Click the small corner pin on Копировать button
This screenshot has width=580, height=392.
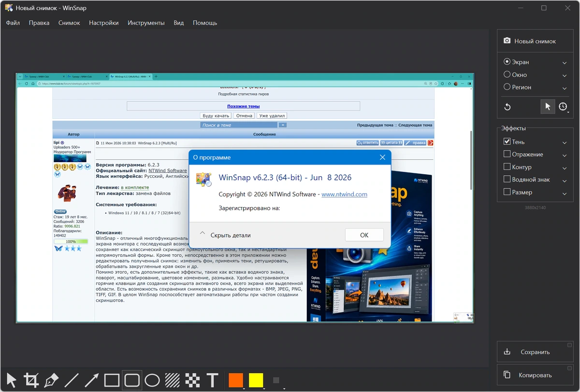click(570, 367)
